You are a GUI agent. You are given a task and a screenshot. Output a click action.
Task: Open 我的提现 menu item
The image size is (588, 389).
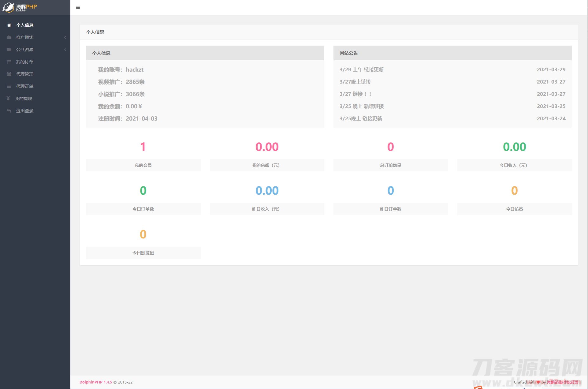coord(24,99)
